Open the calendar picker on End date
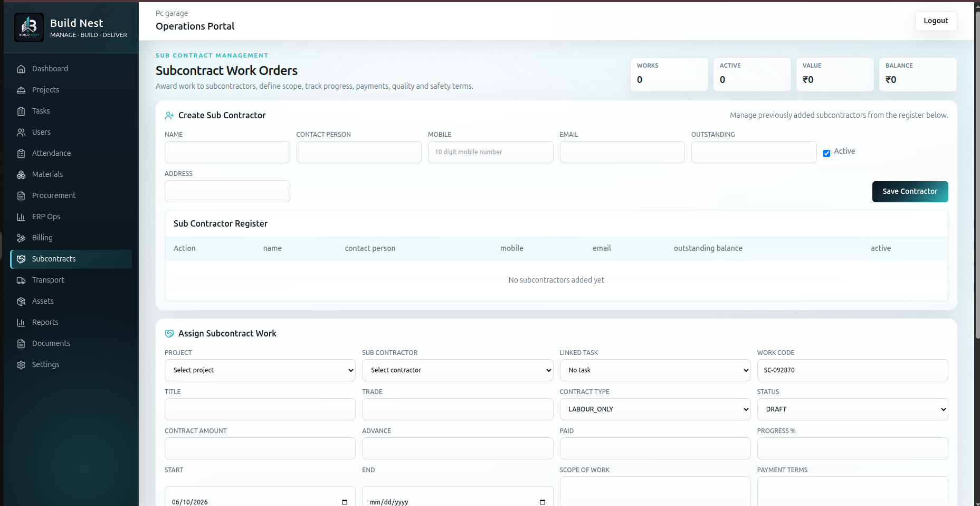980x506 pixels. pos(542,502)
